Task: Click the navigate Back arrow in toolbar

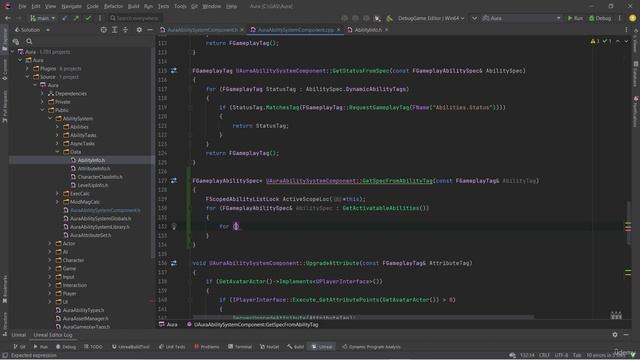Action: [8, 18]
